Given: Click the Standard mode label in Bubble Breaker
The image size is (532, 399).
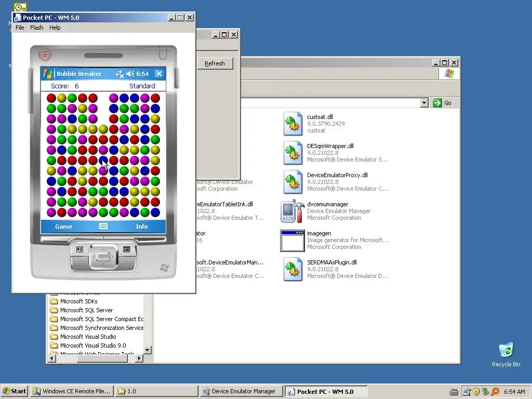Looking at the screenshot, I should coord(142,86).
